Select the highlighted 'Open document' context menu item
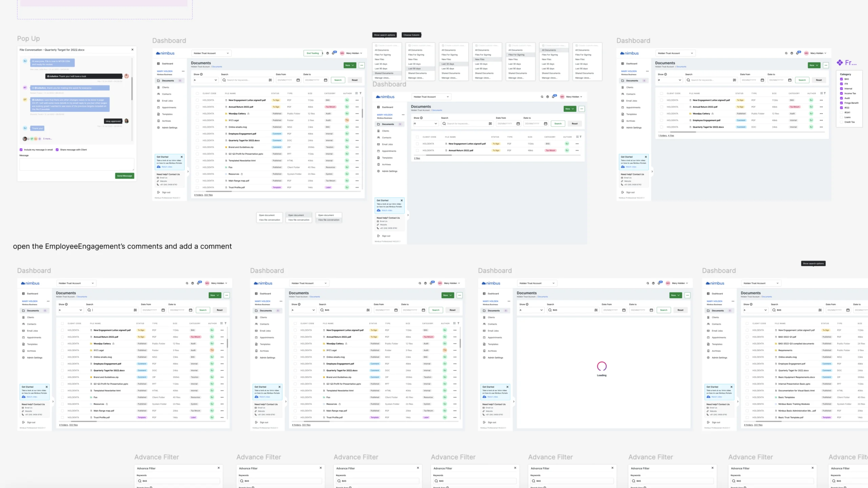Image resolution: width=868 pixels, height=488 pixels. 296,215
